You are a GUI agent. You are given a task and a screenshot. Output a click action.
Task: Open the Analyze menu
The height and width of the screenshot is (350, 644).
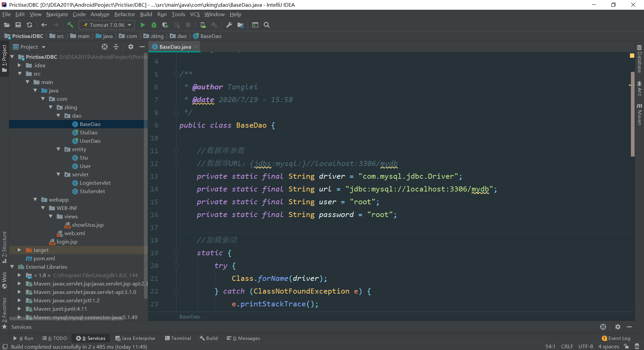(x=100, y=14)
